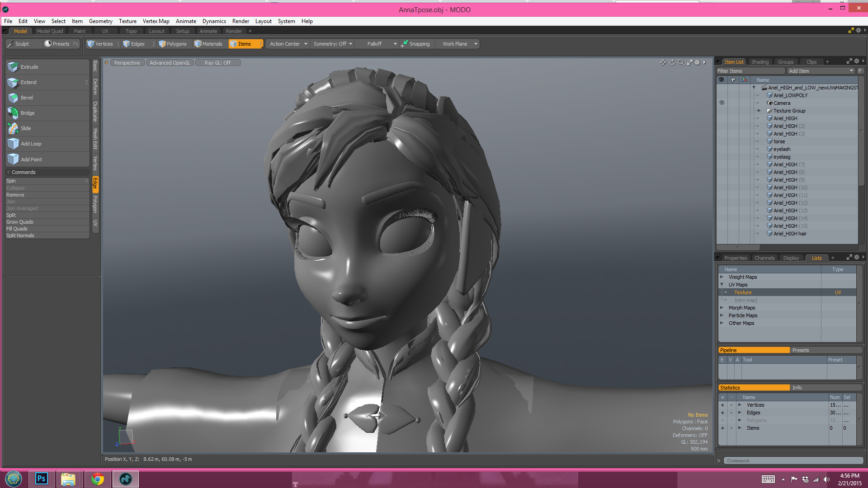
Task: Open the Symmetry: Off dropdown
Action: (x=333, y=44)
